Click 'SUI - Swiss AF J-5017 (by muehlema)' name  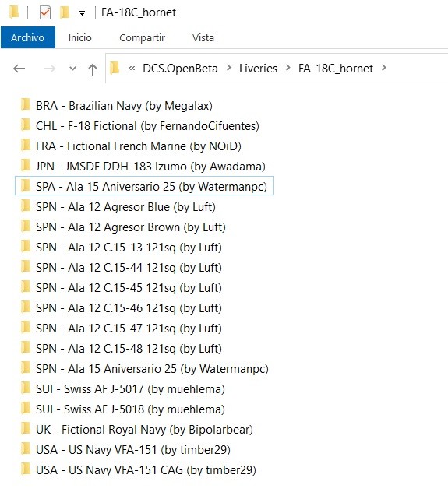point(131,389)
